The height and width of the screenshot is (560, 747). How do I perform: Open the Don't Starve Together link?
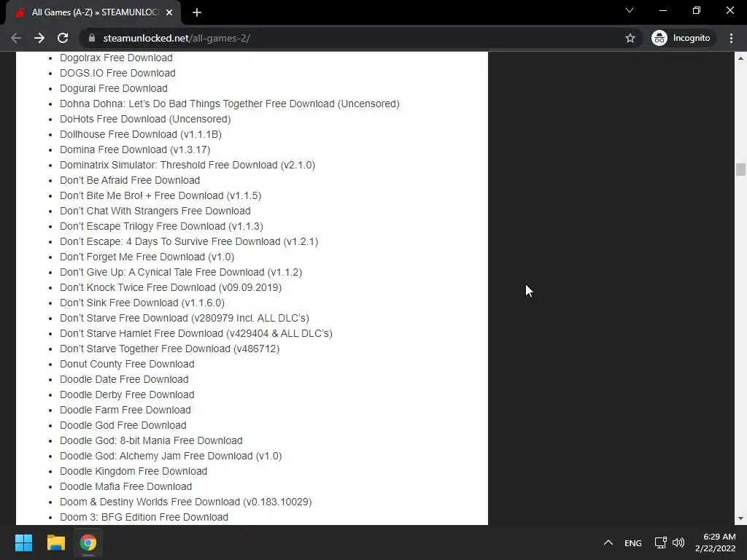coord(169,349)
